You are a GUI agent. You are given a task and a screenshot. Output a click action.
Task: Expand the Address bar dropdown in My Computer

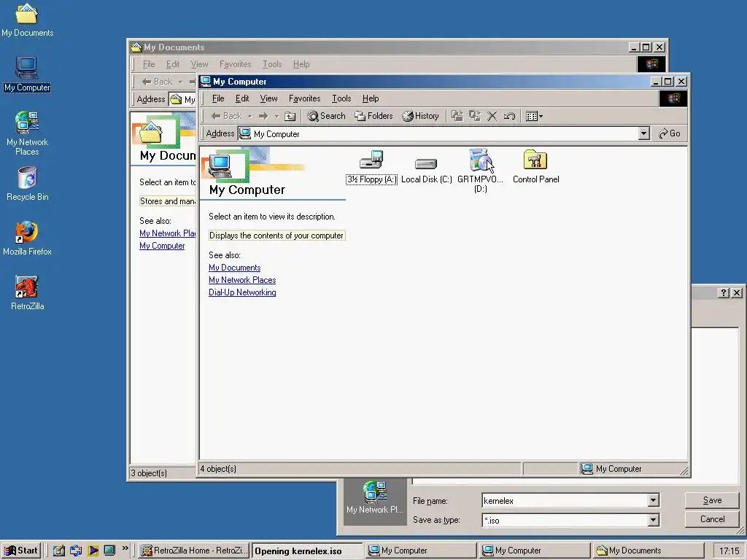pyautogui.click(x=643, y=134)
